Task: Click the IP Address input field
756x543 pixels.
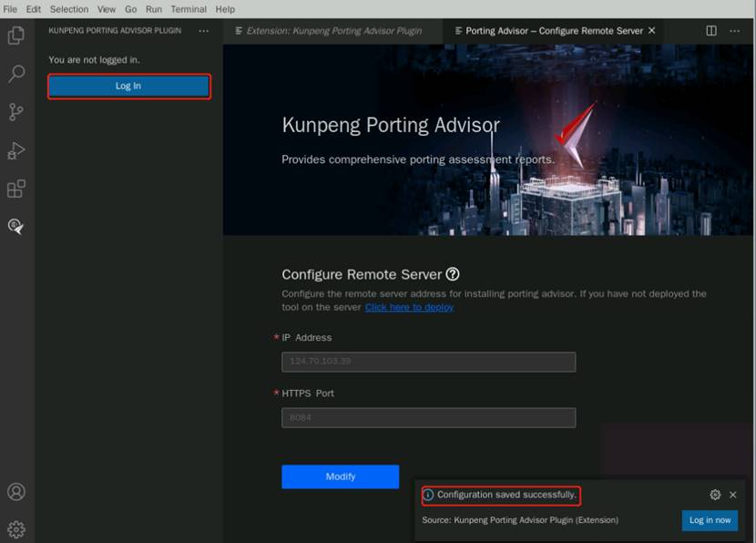Action: [x=428, y=362]
